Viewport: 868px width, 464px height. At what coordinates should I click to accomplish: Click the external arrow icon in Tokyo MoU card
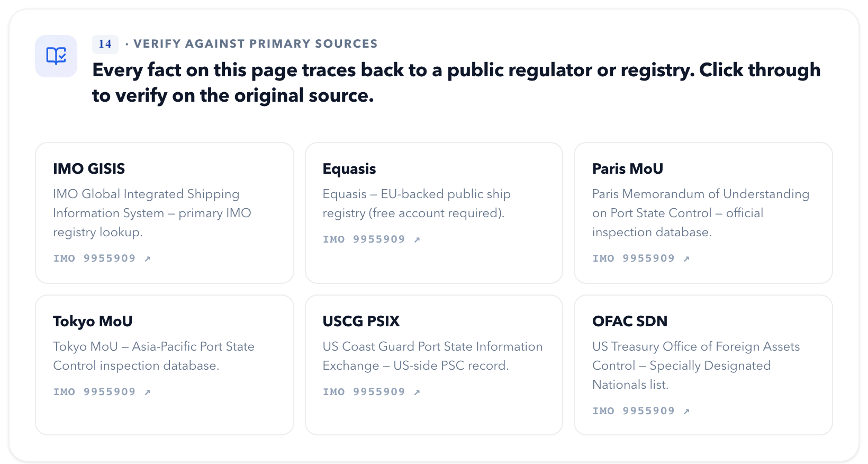coord(148,392)
